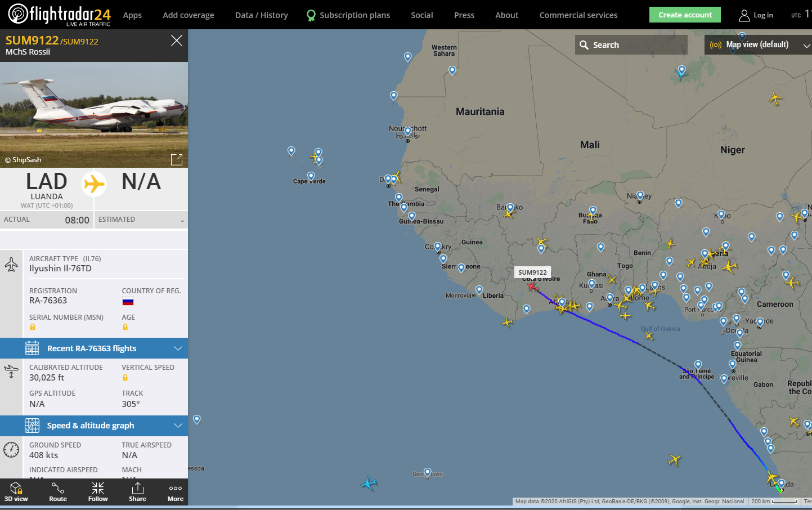Click the locked Serial Number padlock icon
812x510 pixels.
pos(33,327)
